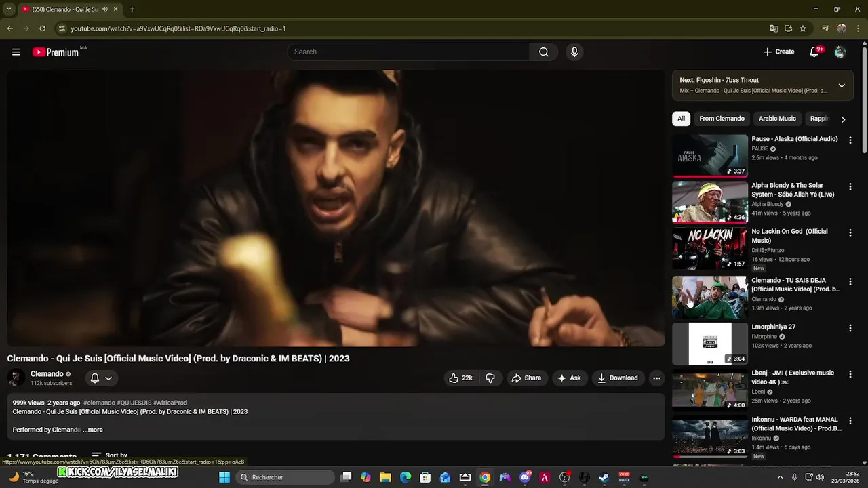Image resolution: width=868 pixels, height=488 pixels.
Task: Click the DrillByPfunzo channel name
Action: pos(768,250)
